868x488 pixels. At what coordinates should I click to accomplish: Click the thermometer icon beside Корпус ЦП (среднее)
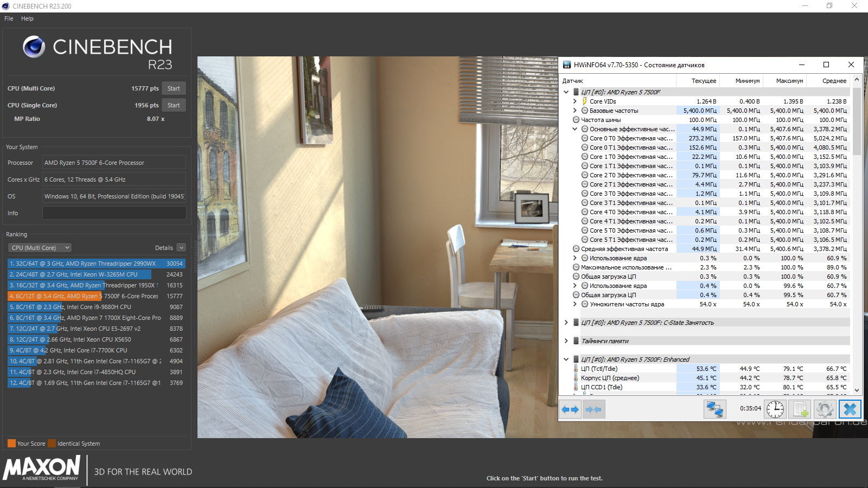point(576,378)
